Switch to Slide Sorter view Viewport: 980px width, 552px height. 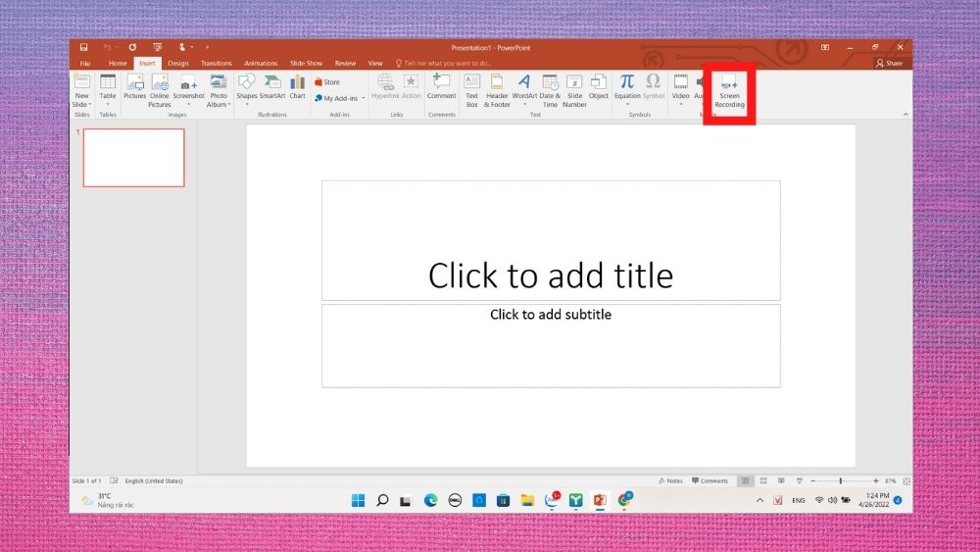(763, 480)
